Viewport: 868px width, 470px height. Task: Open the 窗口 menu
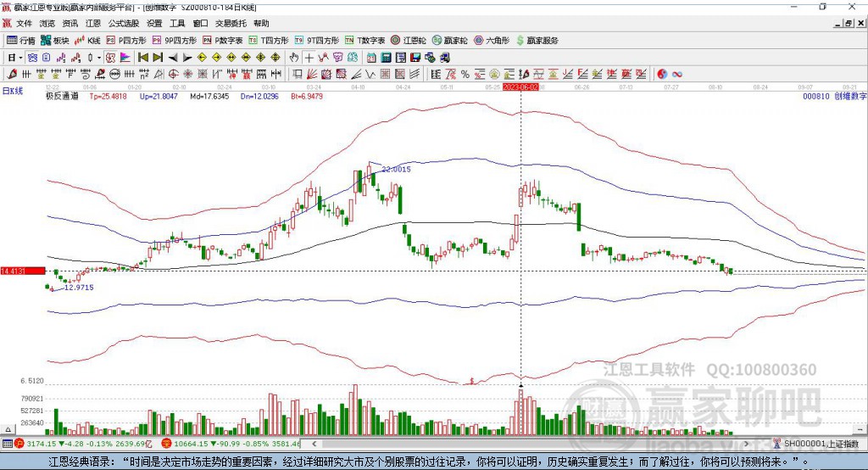click(x=200, y=23)
